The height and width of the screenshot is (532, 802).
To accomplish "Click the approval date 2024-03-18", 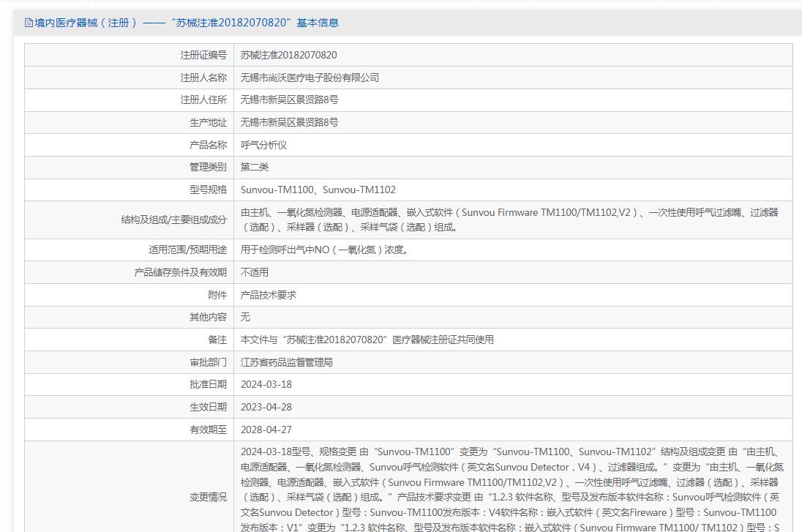I will pos(266,384).
